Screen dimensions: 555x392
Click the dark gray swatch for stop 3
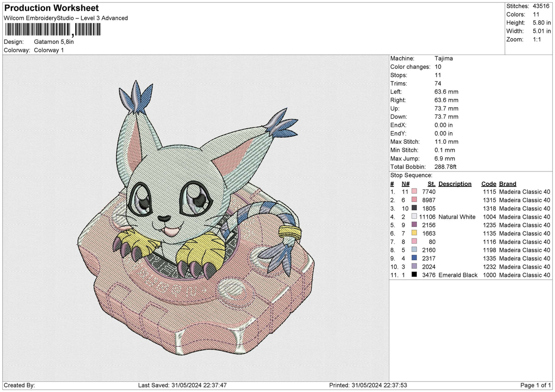click(414, 208)
